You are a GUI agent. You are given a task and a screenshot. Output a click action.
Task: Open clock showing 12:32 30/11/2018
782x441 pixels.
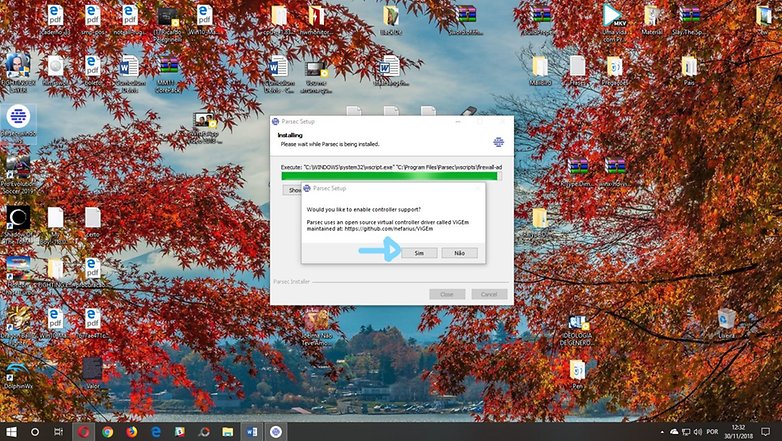pyautogui.click(x=739, y=432)
